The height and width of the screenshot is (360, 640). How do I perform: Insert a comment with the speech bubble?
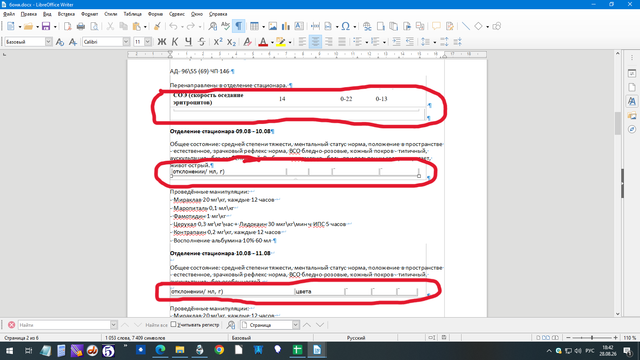(x=436, y=27)
